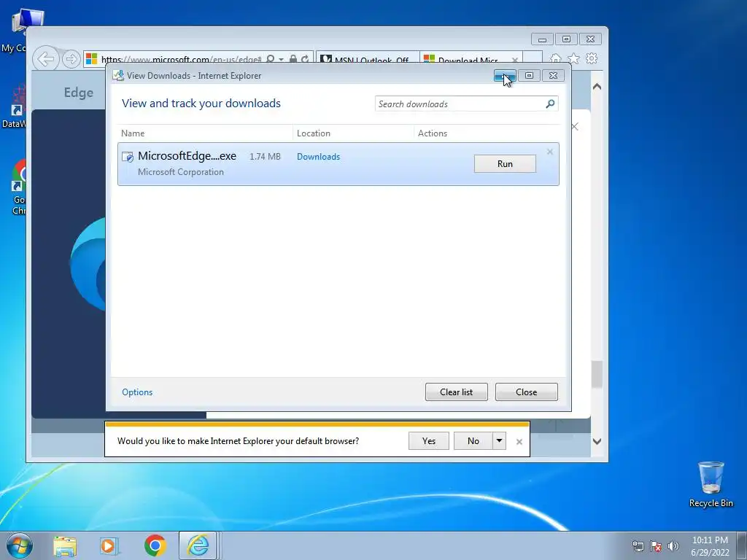Click the security lock icon in the address bar
The height and width of the screenshot is (560, 747).
tap(293, 59)
